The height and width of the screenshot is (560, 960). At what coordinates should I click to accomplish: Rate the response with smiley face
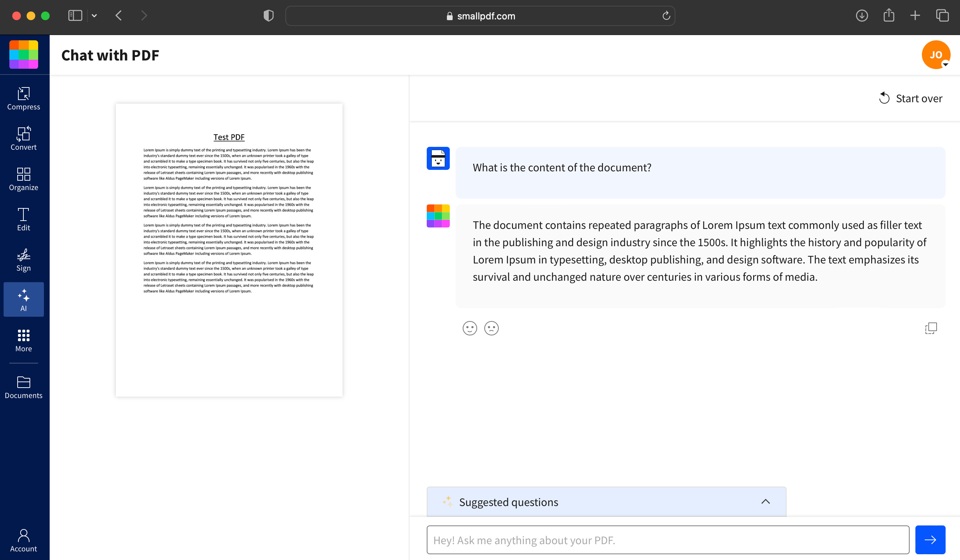[470, 328]
